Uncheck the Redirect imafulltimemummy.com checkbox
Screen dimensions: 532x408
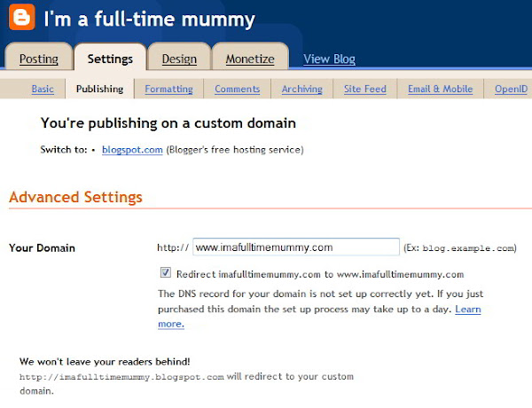[x=165, y=272]
